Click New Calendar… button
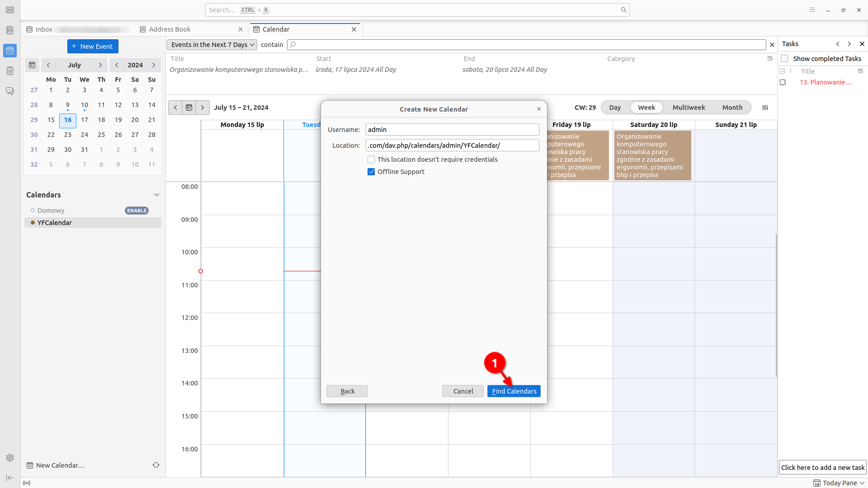 point(55,465)
